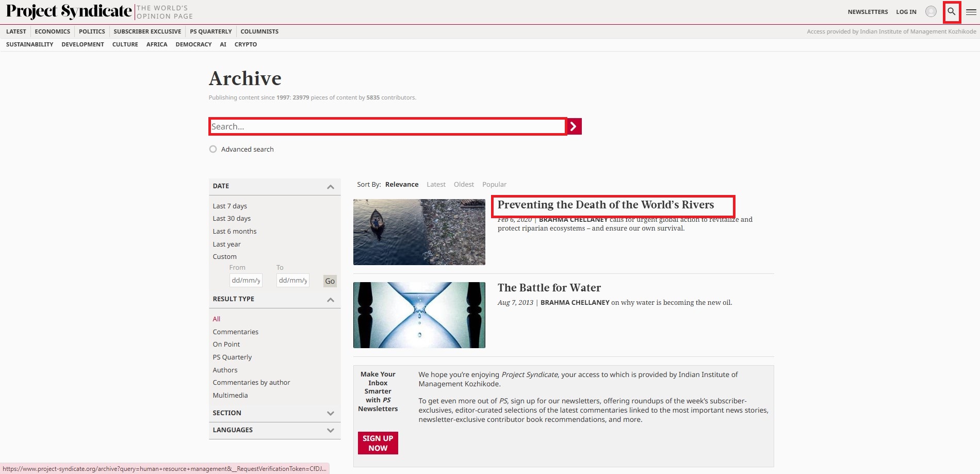This screenshot has height=474, width=980.
Task: Collapse the RESULT TYPE filter section
Action: coord(331,300)
